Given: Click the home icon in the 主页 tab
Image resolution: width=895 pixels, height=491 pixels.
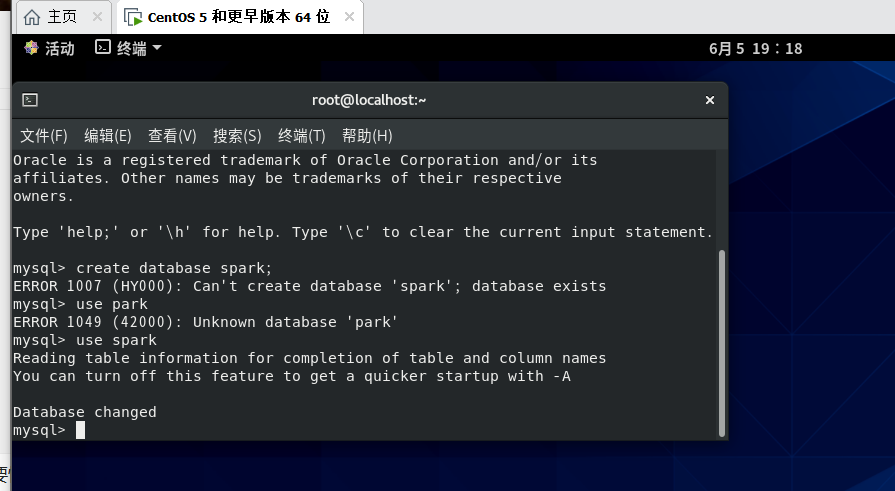Looking at the screenshot, I should pos(32,17).
